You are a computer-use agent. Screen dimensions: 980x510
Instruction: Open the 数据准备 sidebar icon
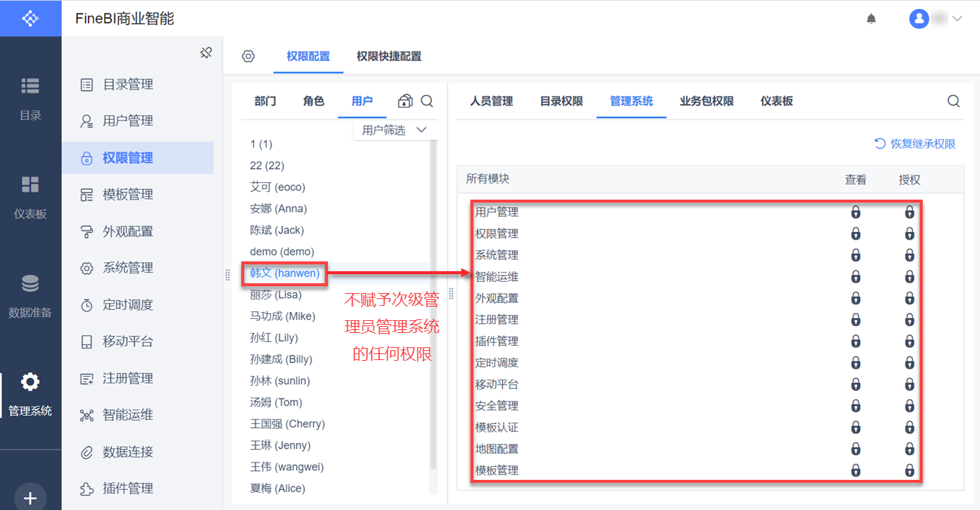coord(30,284)
